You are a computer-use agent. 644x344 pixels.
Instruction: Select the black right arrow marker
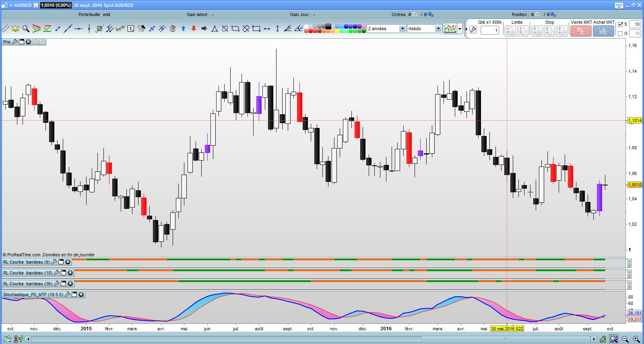[x=204, y=29]
